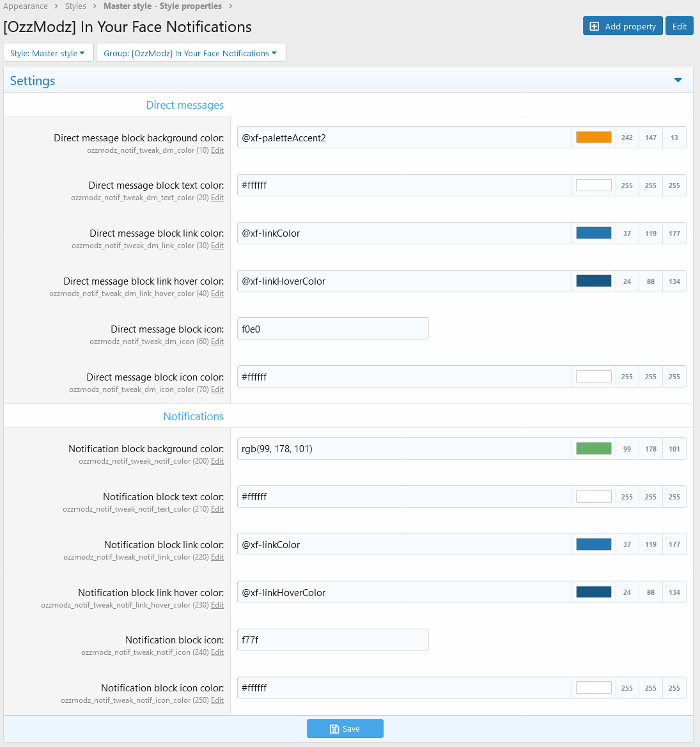The width and height of the screenshot is (700, 747).
Task: Click the orange direct message background swatch
Action: [593, 138]
